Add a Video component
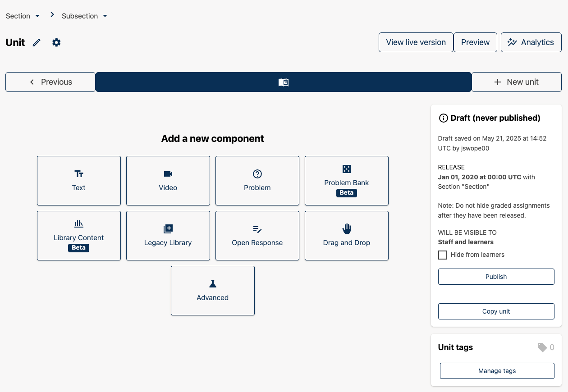The image size is (568, 392). tap(168, 181)
